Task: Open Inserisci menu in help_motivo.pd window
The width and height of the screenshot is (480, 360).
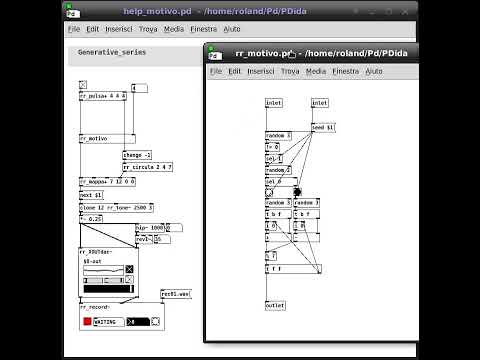Action: [119, 29]
